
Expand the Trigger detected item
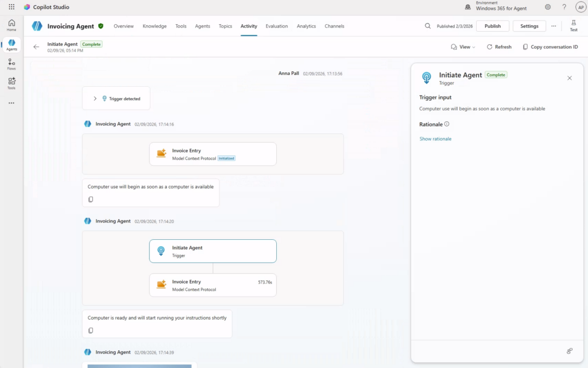coord(95,98)
